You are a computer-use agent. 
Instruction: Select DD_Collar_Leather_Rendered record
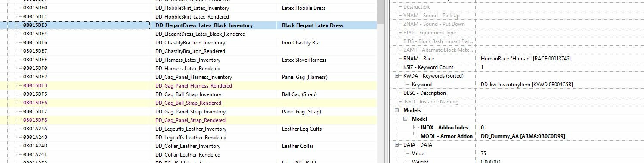coord(188,155)
